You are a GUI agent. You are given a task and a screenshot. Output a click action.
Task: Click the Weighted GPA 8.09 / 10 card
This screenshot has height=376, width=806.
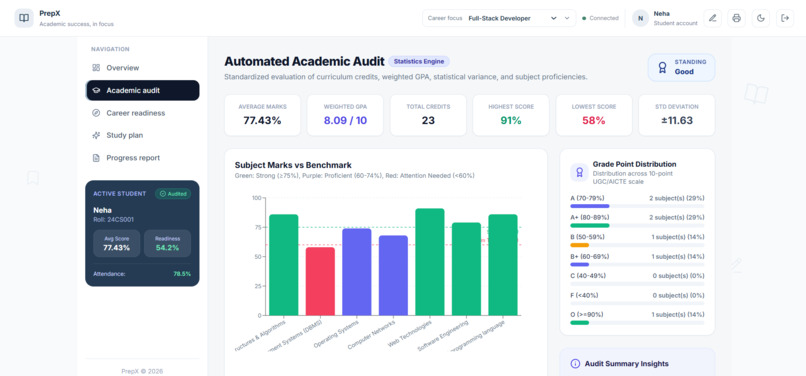click(345, 115)
